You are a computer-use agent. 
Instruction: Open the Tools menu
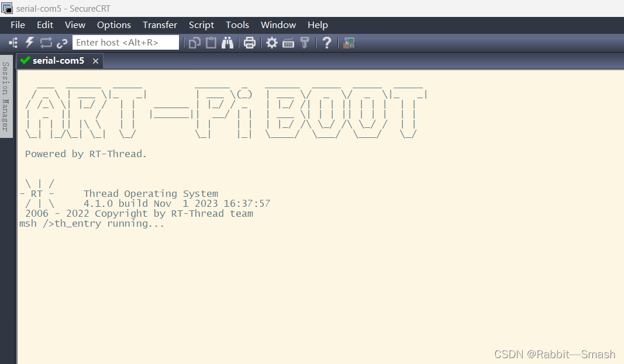(237, 25)
